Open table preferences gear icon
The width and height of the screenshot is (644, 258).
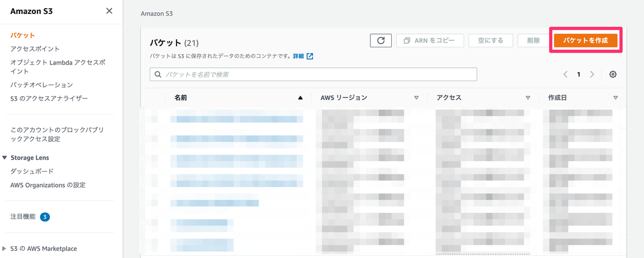[613, 74]
